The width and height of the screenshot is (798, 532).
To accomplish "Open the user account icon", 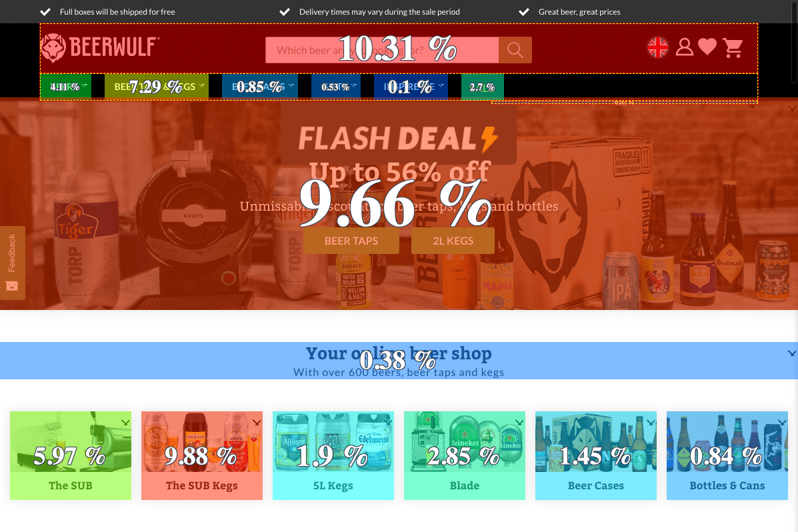I will click(685, 47).
